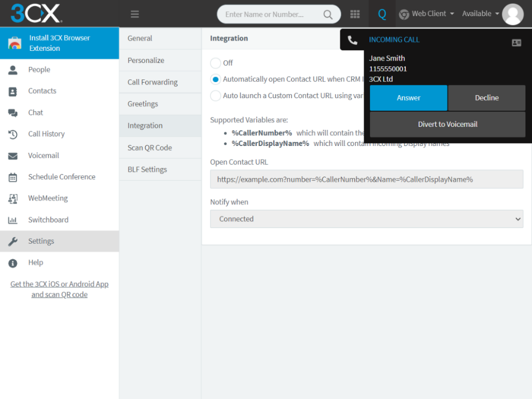Image resolution: width=532 pixels, height=399 pixels.
Task: Select the Off integration option
Action: coord(215,63)
